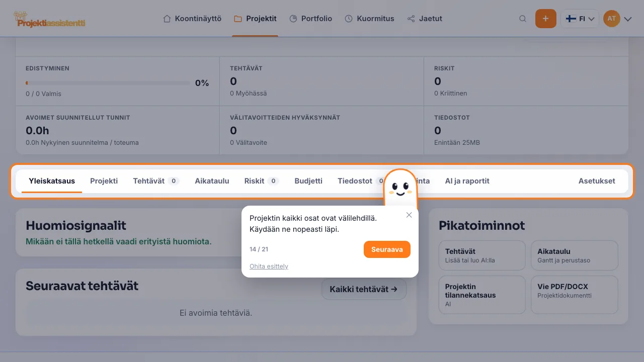Image resolution: width=644 pixels, height=362 pixels.
Task: Go to Projektit in the top navigation
Action: pos(255,19)
